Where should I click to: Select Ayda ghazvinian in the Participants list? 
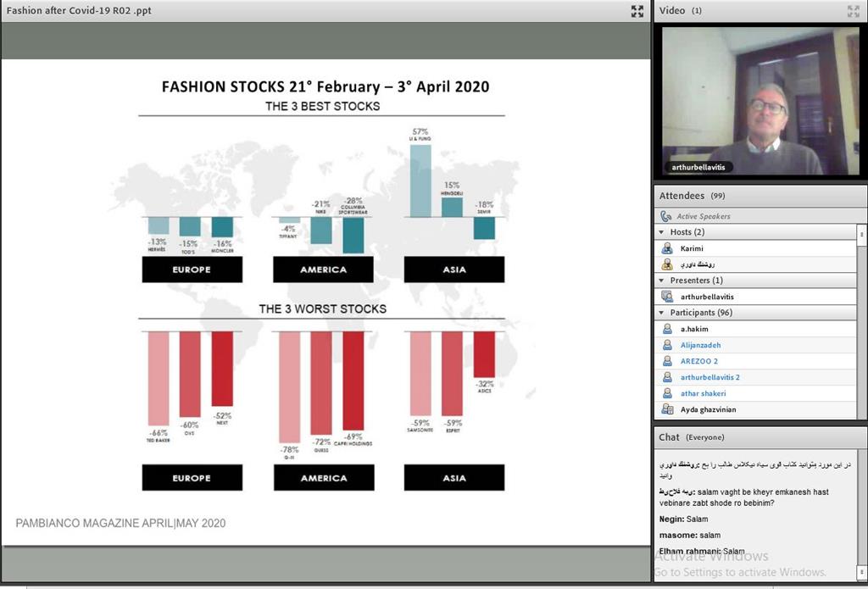755,409
